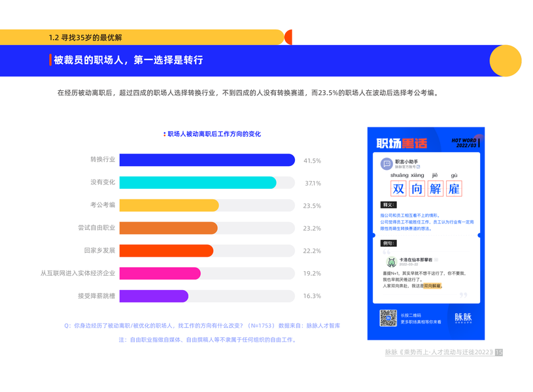Click the orange semicircle beside the section tab
This screenshot has height=392, width=533.
(x=288, y=37)
